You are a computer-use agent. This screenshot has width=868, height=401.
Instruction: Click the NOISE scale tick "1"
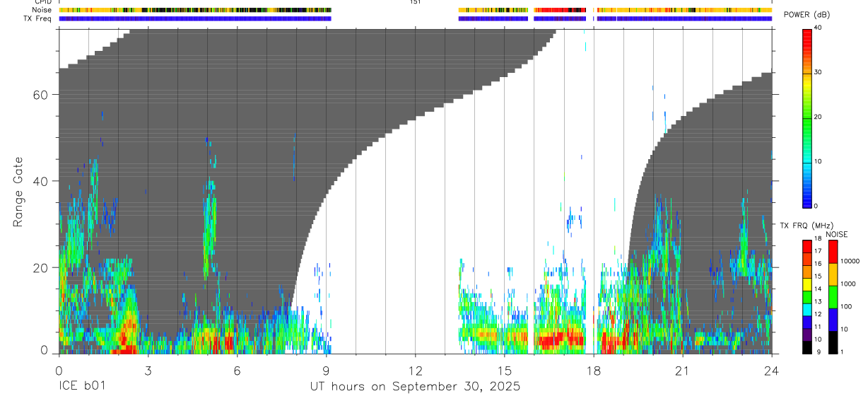(x=843, y=351)
